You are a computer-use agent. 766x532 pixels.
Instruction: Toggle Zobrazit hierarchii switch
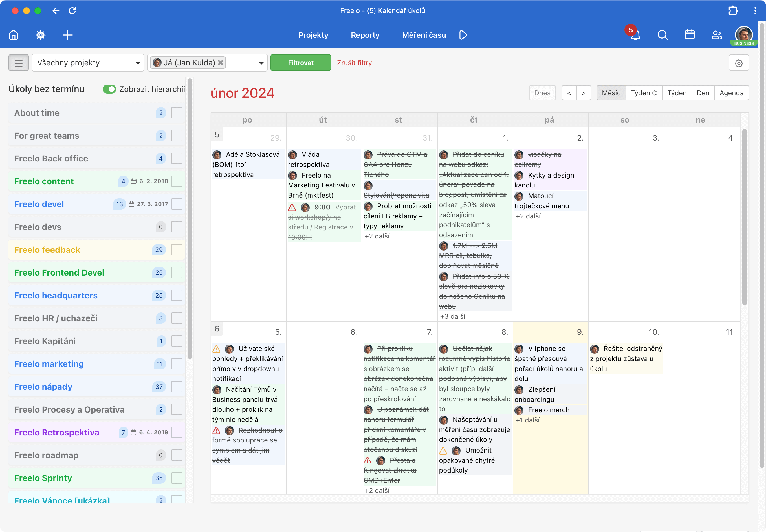tap(109, 89)
